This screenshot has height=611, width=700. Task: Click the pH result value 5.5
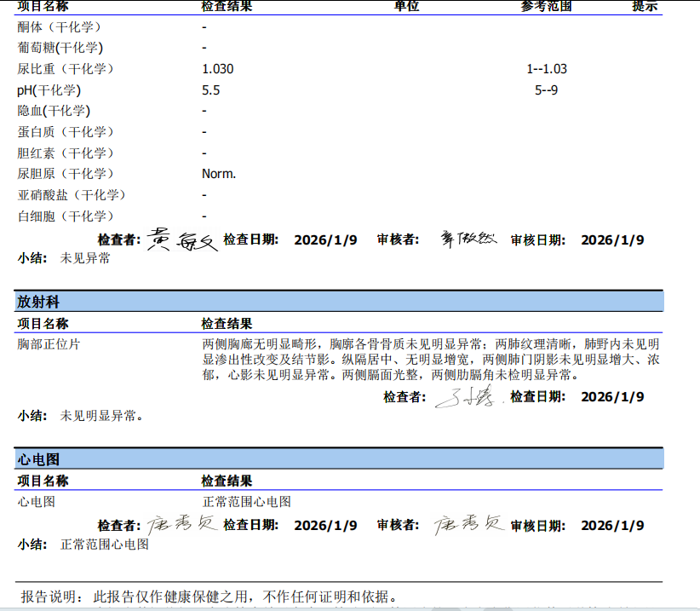pos(210,90)
